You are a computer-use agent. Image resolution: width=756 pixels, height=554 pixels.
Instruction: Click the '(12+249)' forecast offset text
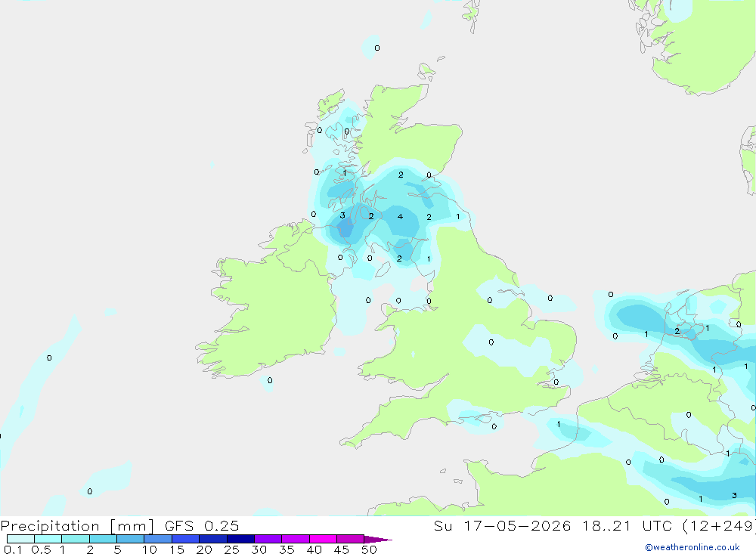point(720,525)
